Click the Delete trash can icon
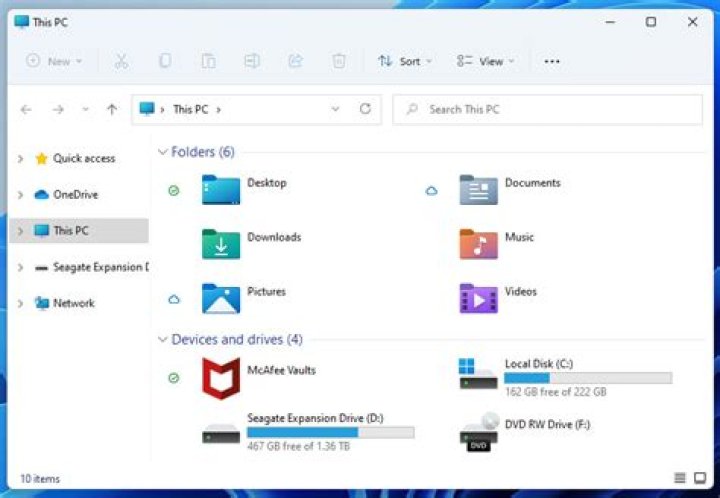This screenshot has width=720, height=498. point(339,61)
